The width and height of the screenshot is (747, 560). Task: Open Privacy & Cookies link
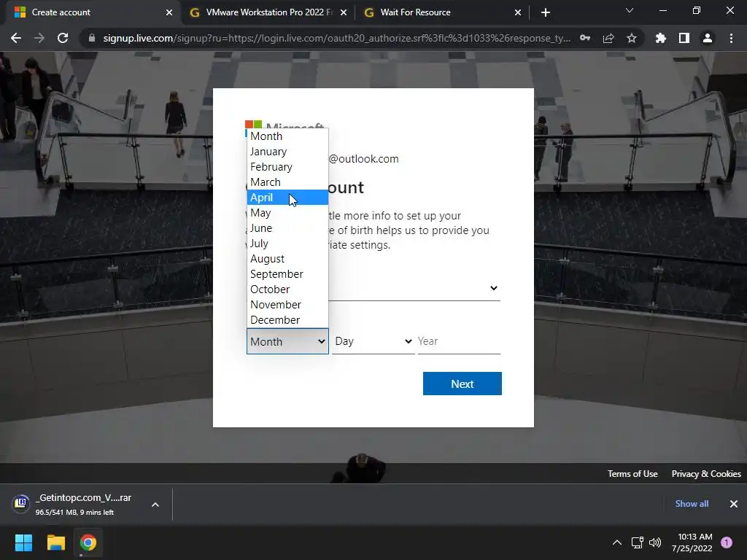click(706, 474)
